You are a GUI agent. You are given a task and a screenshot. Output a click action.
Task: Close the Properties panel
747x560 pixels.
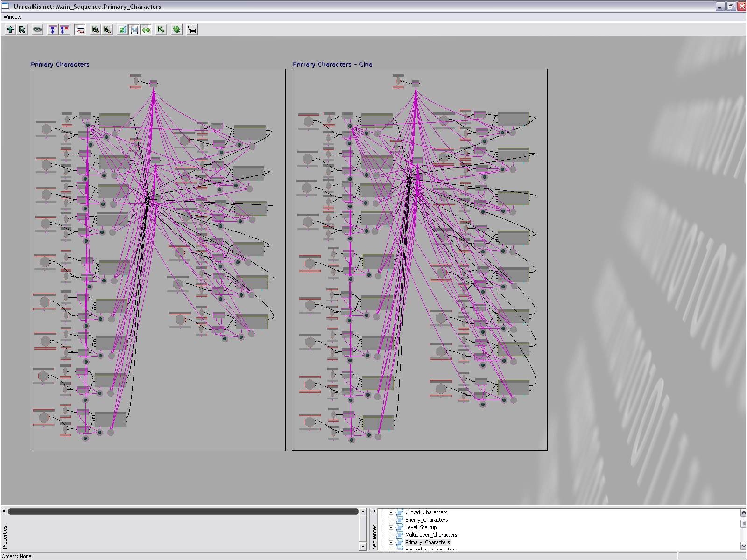[4, 511]
